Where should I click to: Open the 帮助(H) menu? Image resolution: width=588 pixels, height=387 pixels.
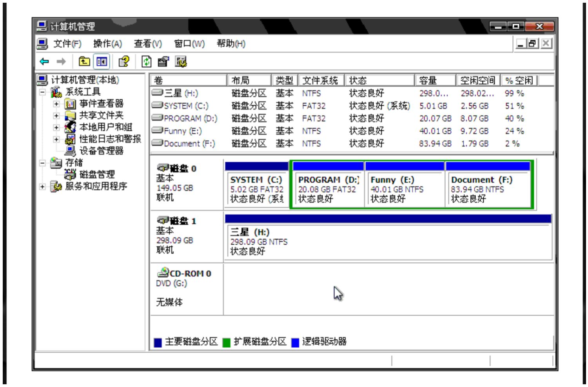tap(231, 44)
